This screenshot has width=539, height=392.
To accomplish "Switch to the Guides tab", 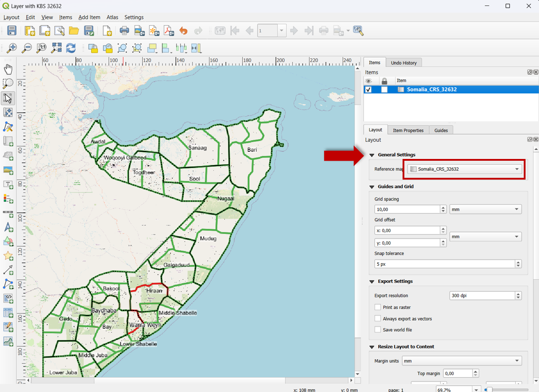I will (441, 130).
